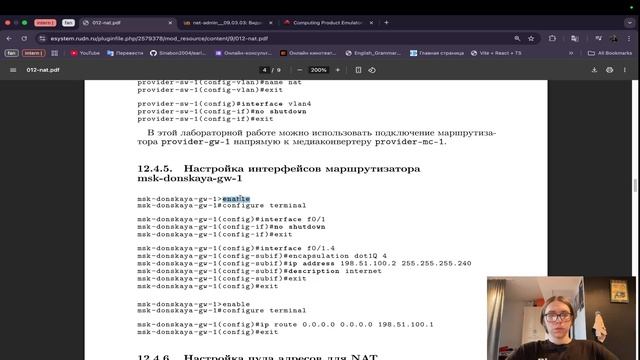
Task: Open the Sinabon2004 GitHub bookmark
Action: 178,53
